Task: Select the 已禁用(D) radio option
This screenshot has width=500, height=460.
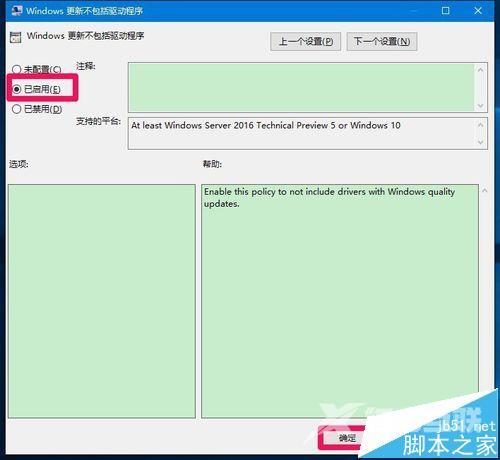Action: (x=37, y=109)
